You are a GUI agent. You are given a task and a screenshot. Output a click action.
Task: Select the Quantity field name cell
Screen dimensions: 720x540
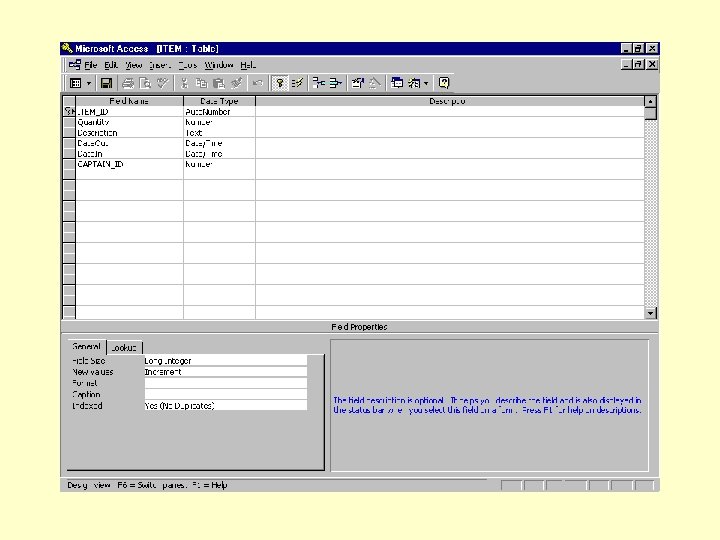[x=129, y=122]
